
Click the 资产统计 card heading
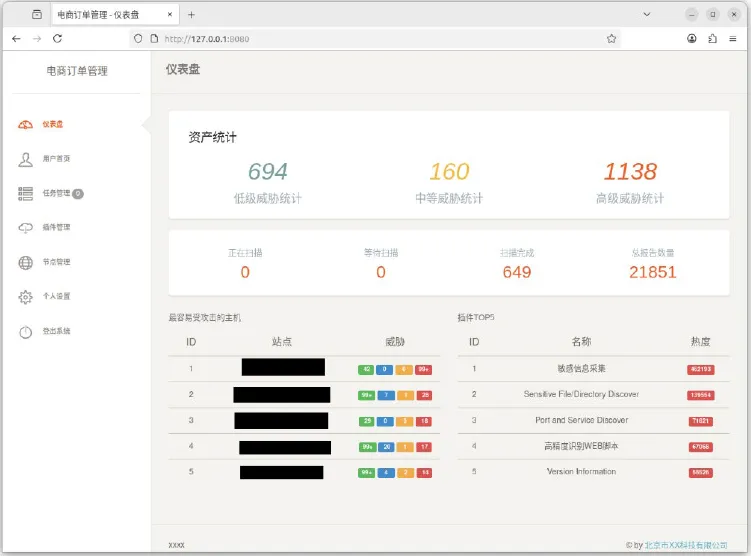(x=212, y=137)
